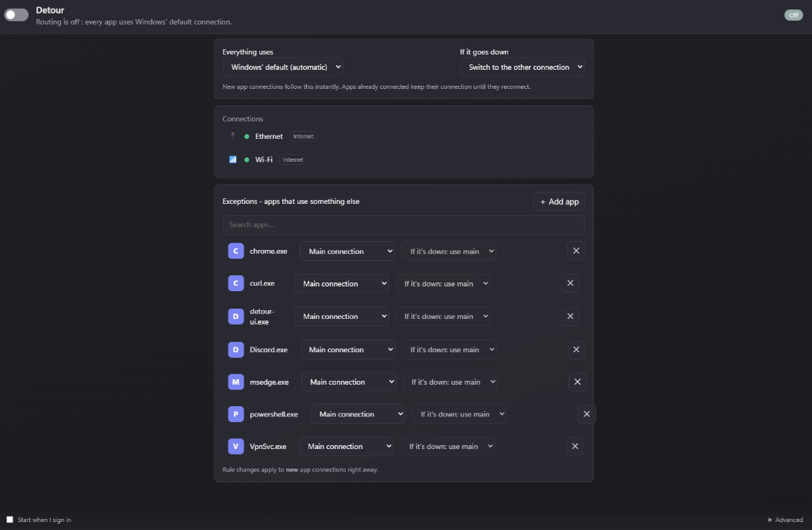Remove the curl.exe exception

point(570,283)
